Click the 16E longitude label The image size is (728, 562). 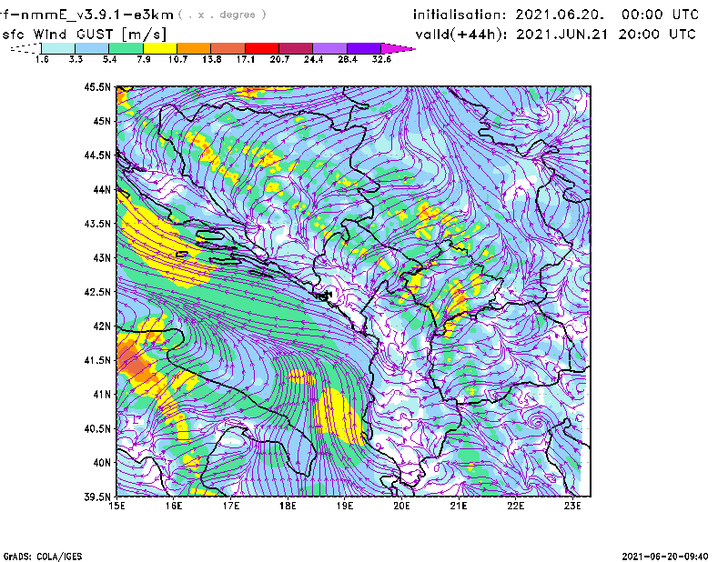tap(174, 506)
